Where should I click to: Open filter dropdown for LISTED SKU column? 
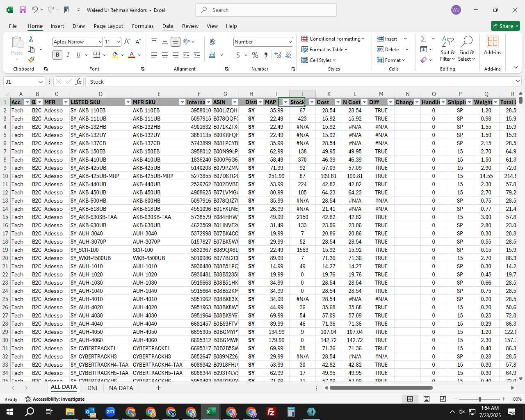tap(128, 102)
